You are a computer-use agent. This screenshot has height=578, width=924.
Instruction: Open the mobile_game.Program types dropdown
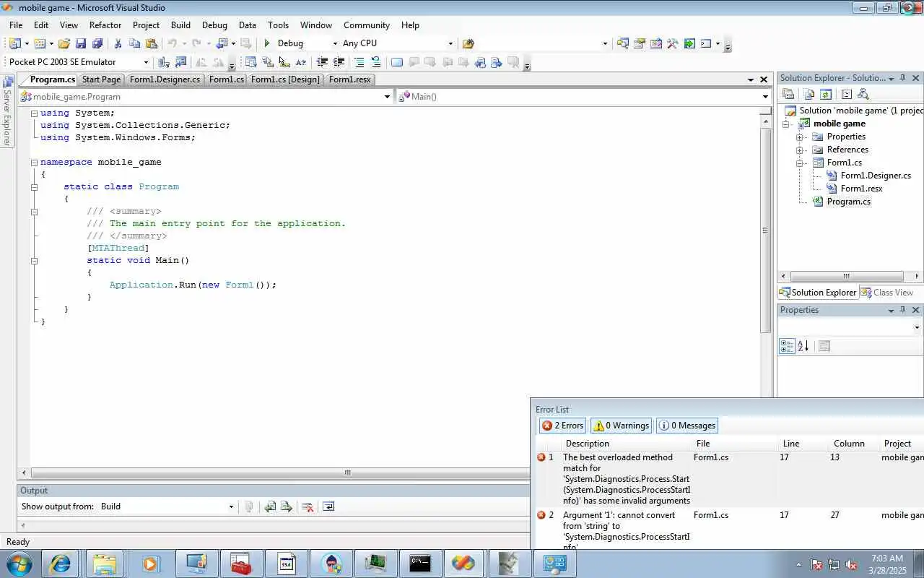click(x=387, y=97)
